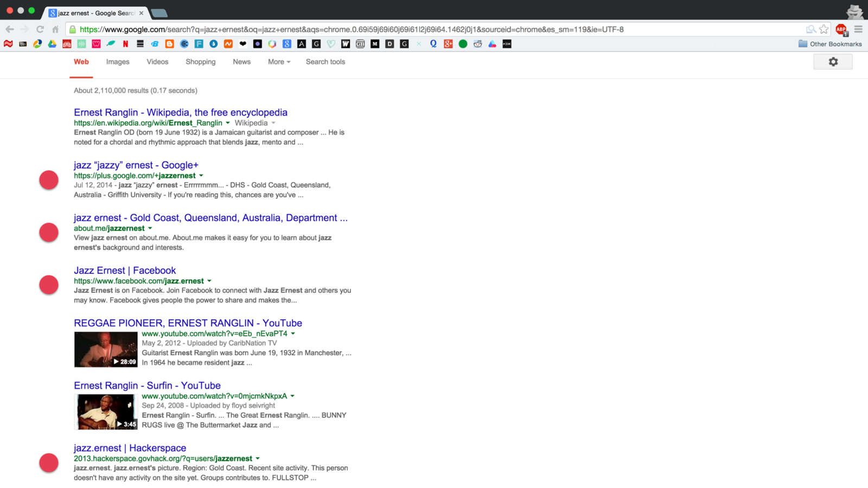Open dropdown arrow beside youtube 0mjcmkNkpxA URL

coord(292,396)
